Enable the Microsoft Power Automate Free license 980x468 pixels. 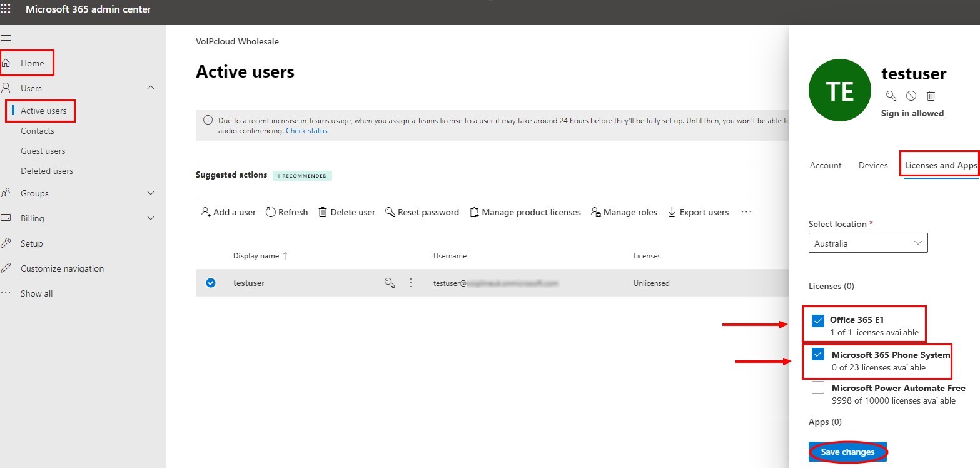click(x=817, y=387)
